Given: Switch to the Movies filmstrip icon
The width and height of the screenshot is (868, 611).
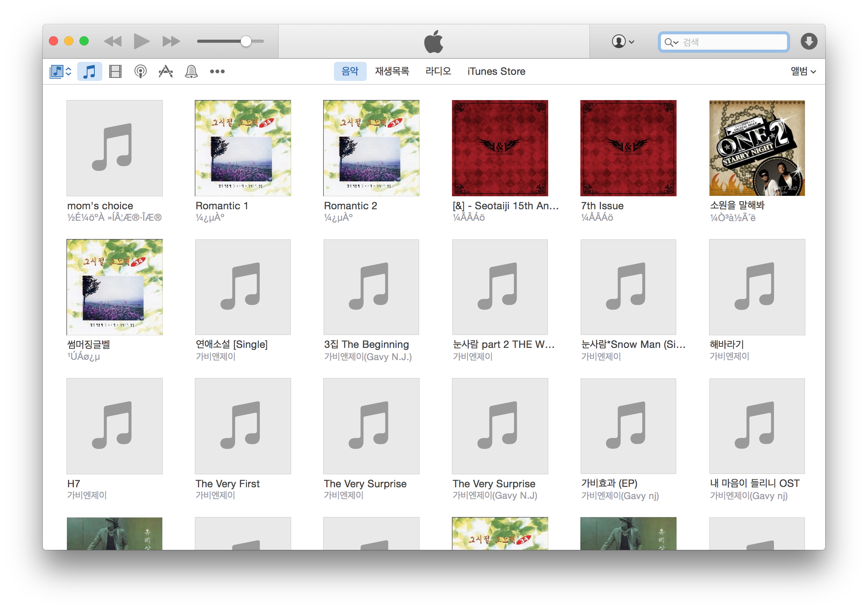Looking at the screenshot, I should point(115,71).
